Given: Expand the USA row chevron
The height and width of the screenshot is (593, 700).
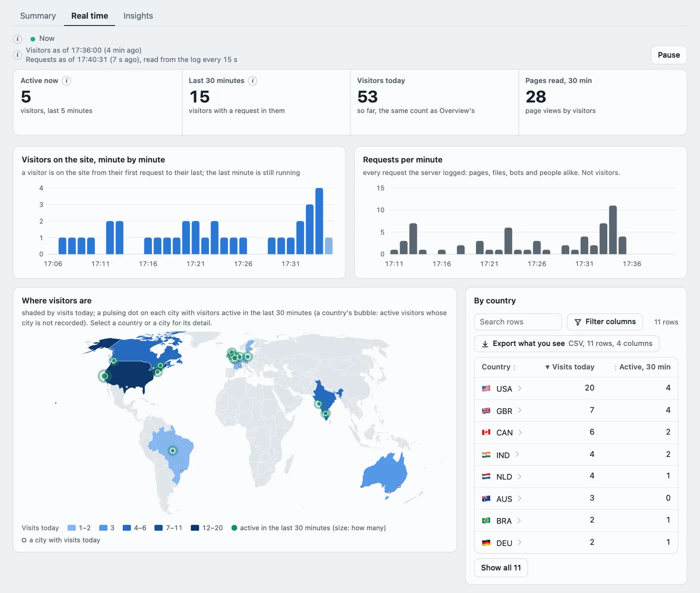Looking at the screenshot, I should (519, 388).
